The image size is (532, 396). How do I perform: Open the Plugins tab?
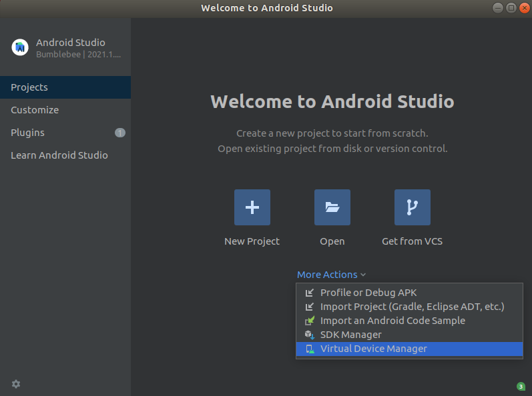pyautogui.click(x=65, y=133)
